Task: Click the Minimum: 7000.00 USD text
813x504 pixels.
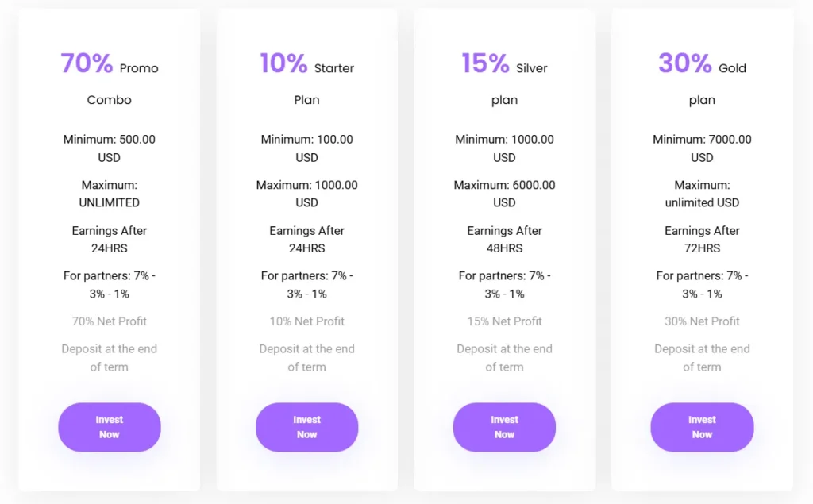Action: pyautogui.click(x=702, y=148)
